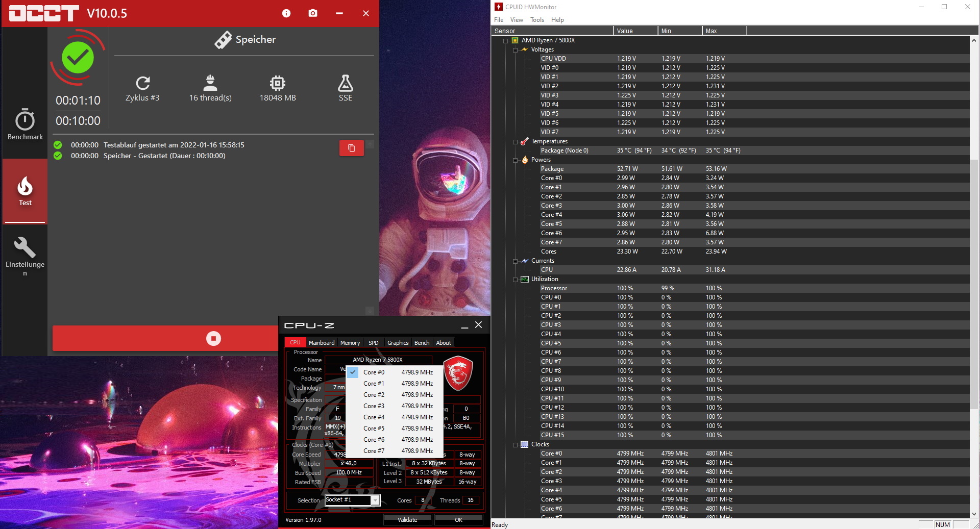Viewport: 980px width, 529px height.
Task: Open the About tab in CPU-Z
Action: (444, 343)
